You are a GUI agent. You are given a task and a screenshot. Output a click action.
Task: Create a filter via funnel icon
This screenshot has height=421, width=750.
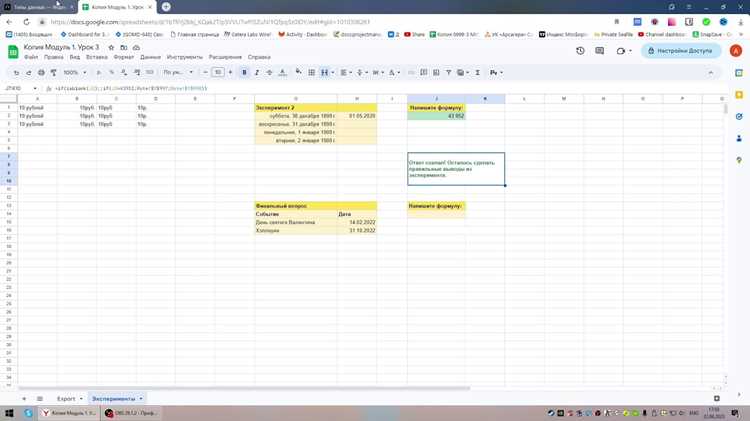(449, 73)
